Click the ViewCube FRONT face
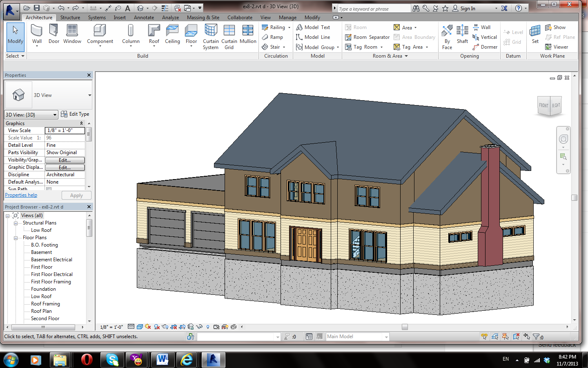 pyautogui.click(x=543, y=105)
